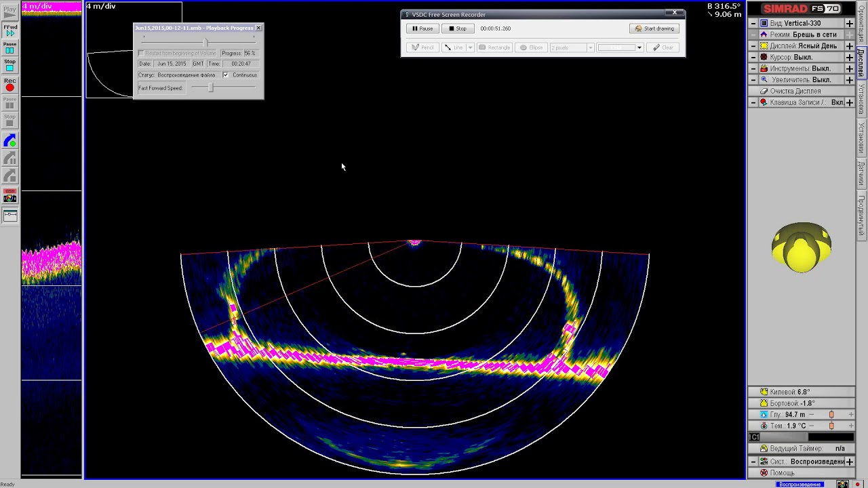Viewport: 868px width, 488px height.
Task: Click plus next to Вид Vertical-330
Action: [x=849, y=23]
